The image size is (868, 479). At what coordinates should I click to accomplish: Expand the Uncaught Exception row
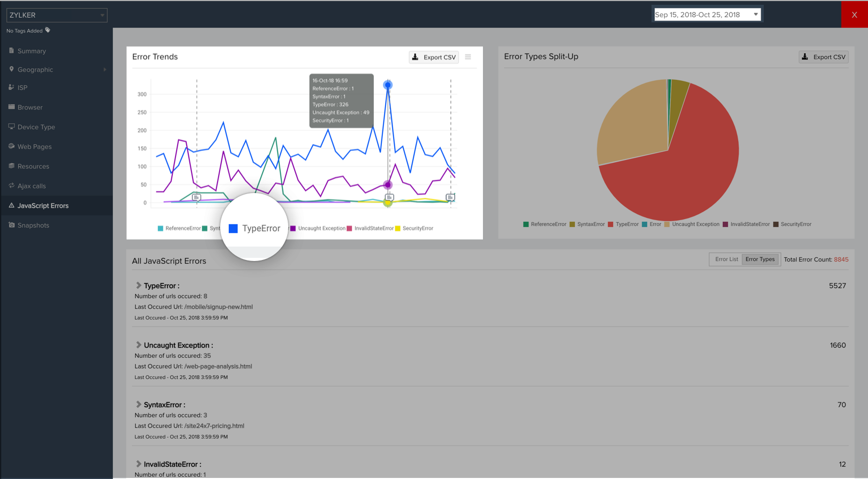click(138, 345)
